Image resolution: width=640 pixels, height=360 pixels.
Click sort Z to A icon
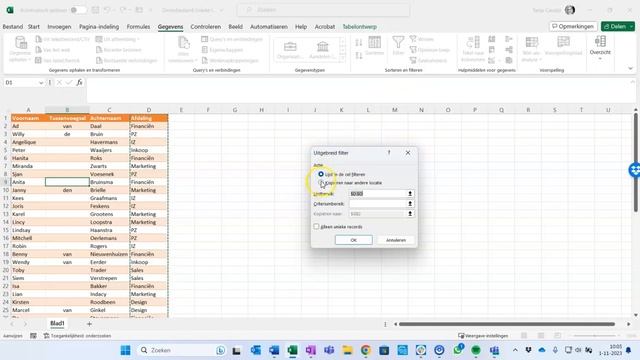[359, 55]
